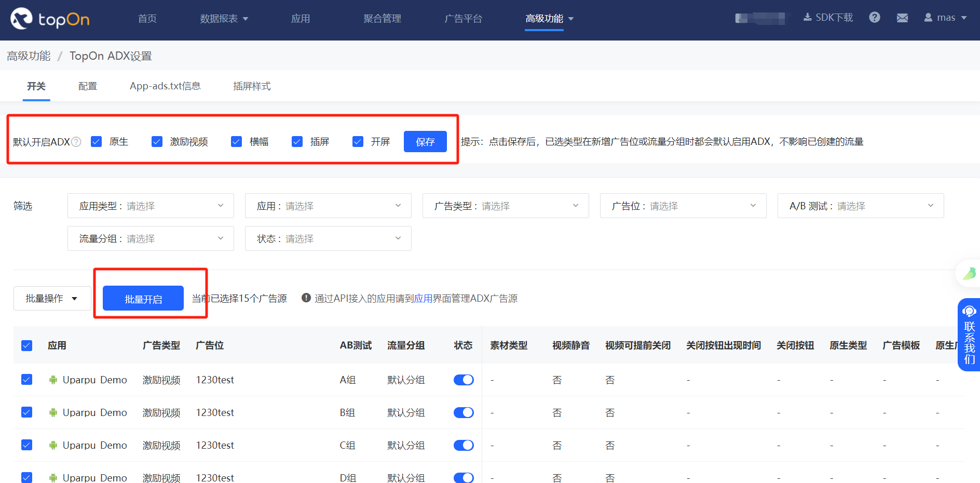Open the 状态 filter dropdown

click(x=328, y=238)
